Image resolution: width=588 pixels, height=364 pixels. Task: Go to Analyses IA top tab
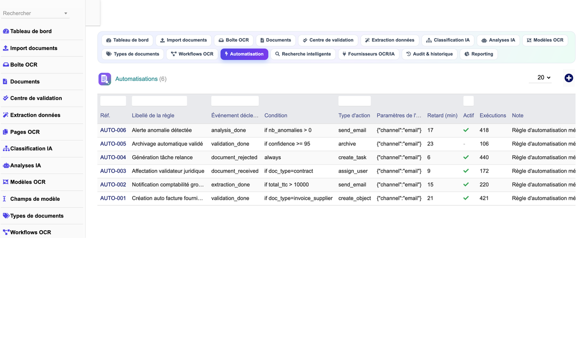498,40
